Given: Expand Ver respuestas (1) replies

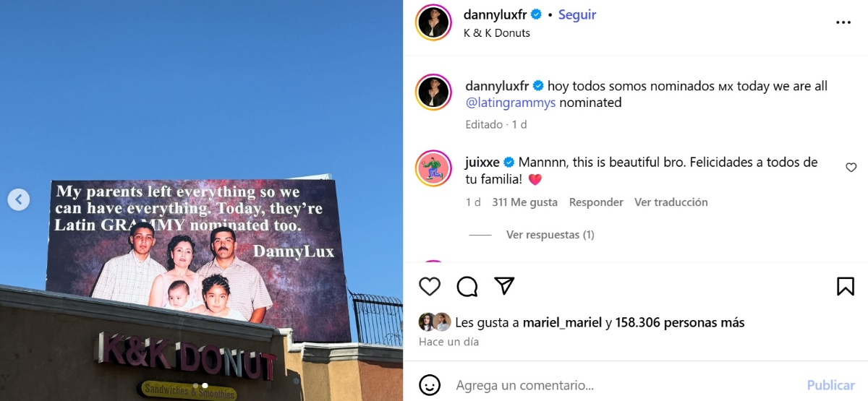Looking at the screenshot, I should (550, 235).
